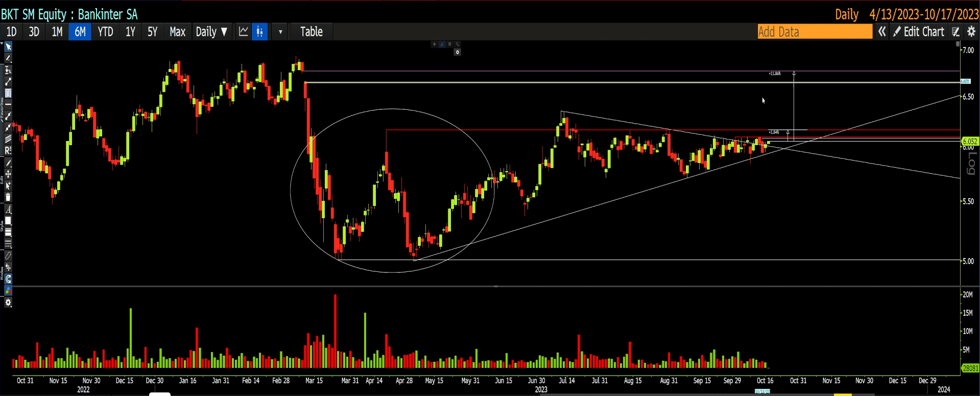Open the regression R tool

[x=8, y=151]
